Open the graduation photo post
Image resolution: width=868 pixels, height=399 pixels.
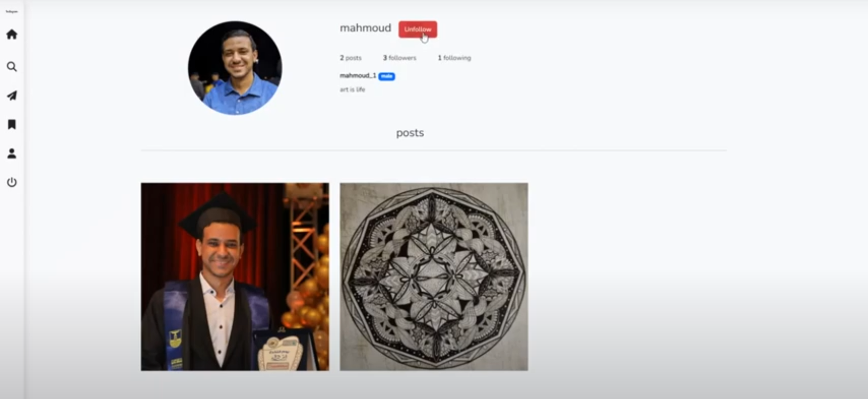tap(235, 277)
